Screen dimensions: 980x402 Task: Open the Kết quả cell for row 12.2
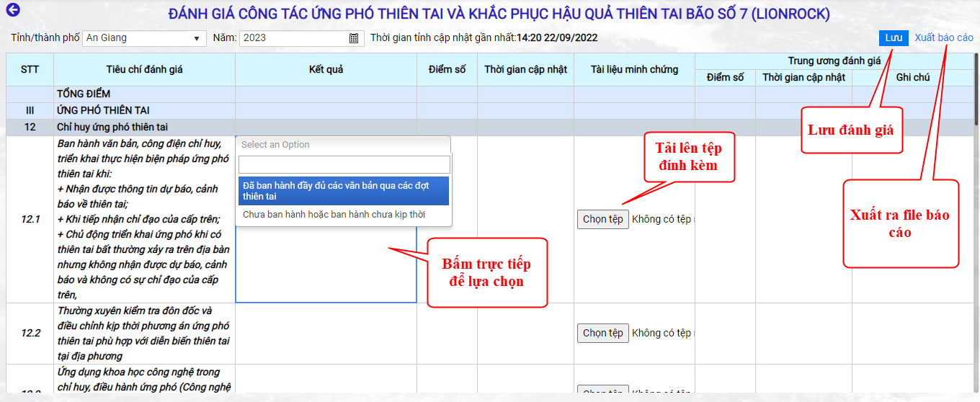pos(326,333)
